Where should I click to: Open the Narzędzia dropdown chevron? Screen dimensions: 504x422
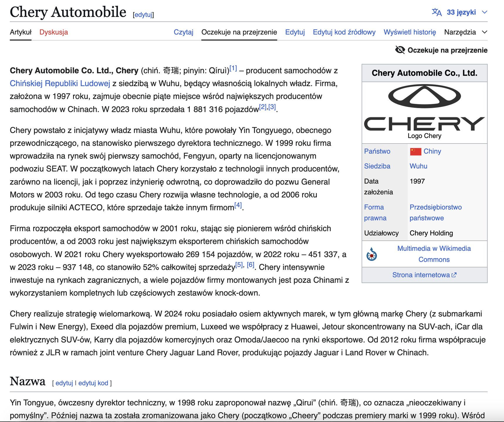[484, 32]
